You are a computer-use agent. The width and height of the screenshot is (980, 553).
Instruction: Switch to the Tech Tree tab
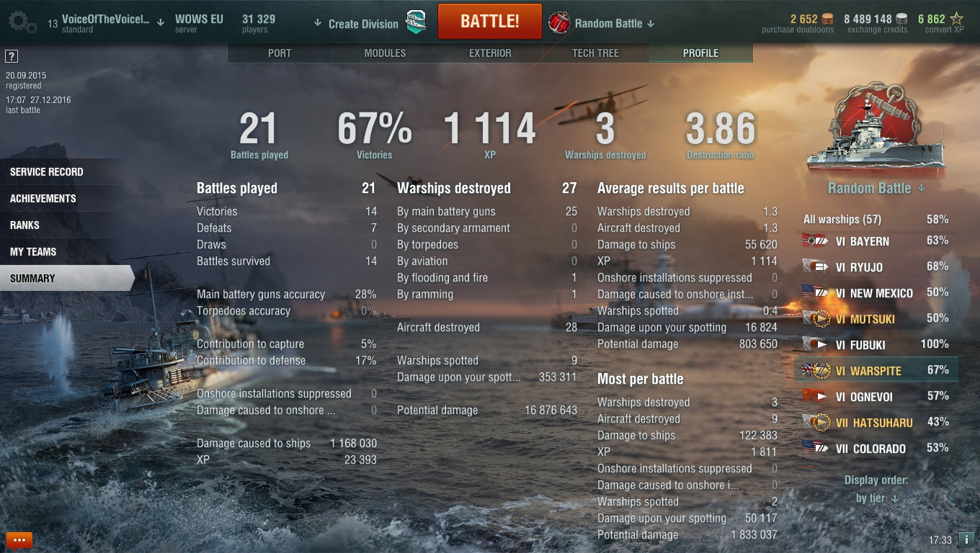click(x=595, y=53)
